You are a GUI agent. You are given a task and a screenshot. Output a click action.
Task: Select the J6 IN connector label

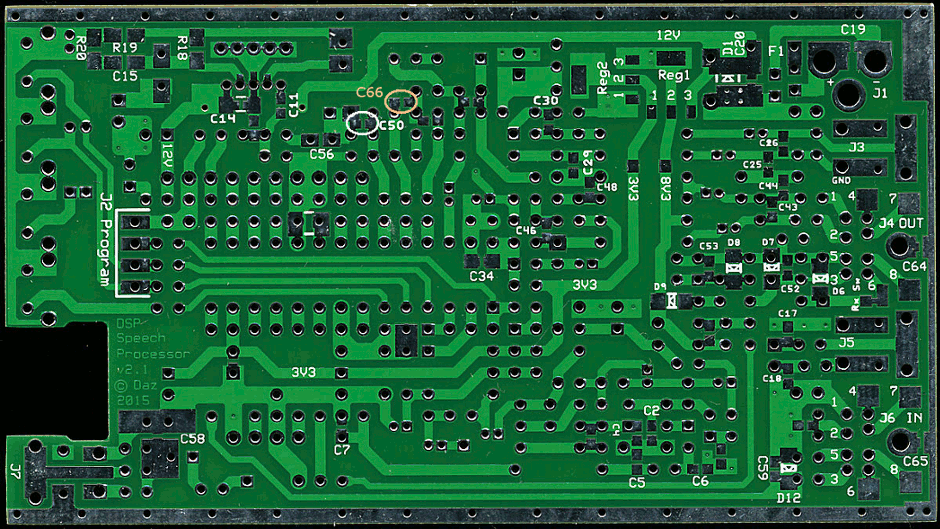[901, 417]
